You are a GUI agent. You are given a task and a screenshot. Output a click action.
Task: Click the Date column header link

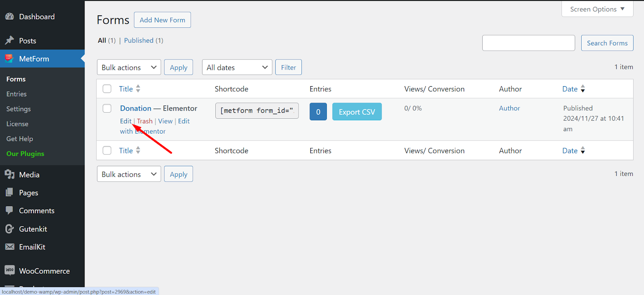[x=570, y=89]
